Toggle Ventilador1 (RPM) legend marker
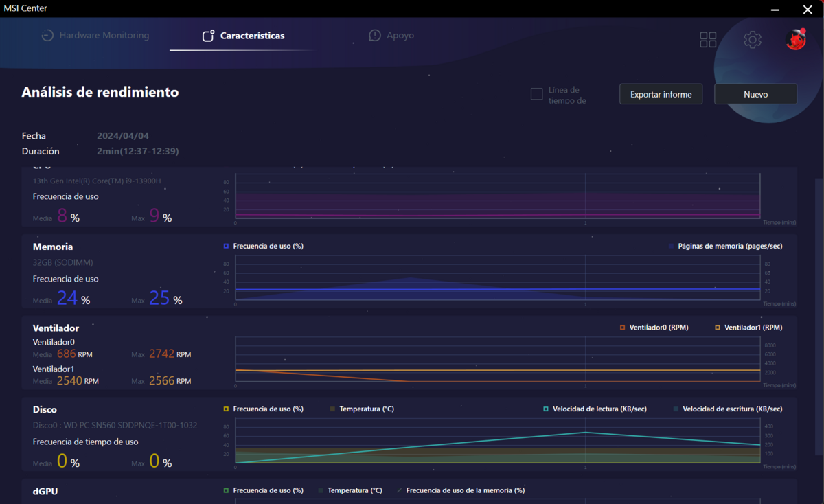The image size is (824, 504). pyautogui.click(x=718, y=328)
